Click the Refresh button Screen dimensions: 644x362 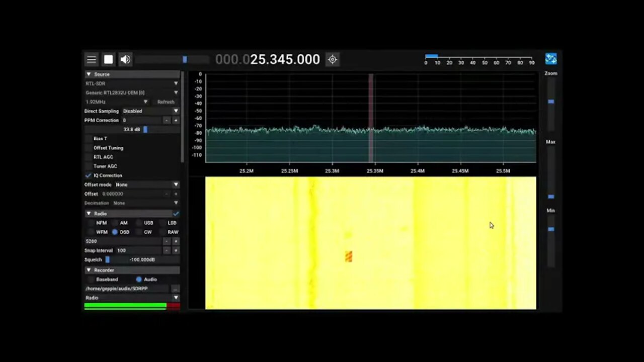[x=166, y=102]
